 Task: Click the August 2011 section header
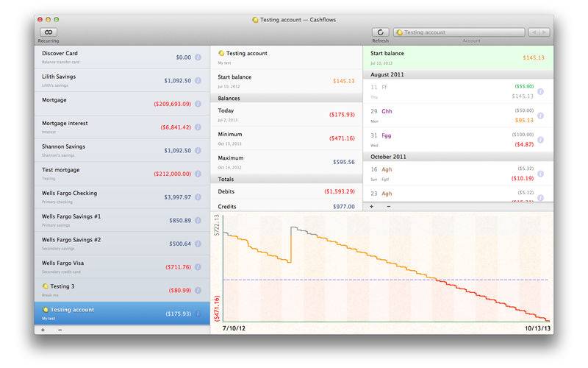tap(458, 74)
